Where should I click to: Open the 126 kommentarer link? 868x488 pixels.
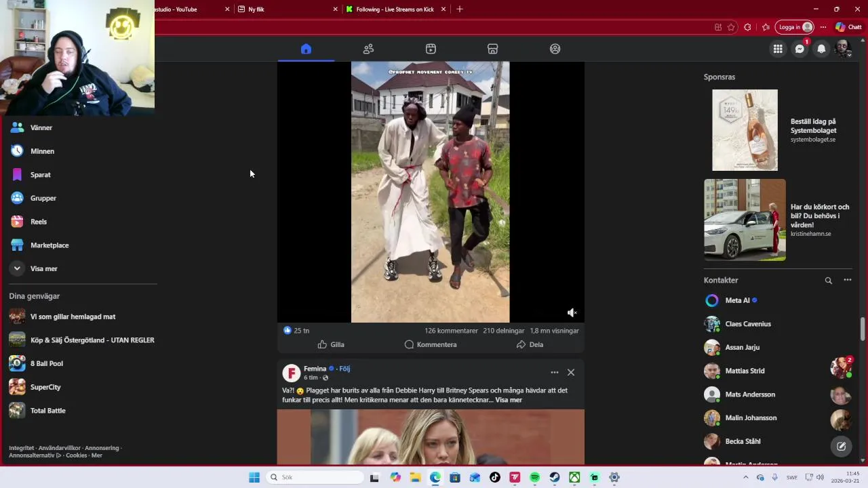click(x=451, y=331)
